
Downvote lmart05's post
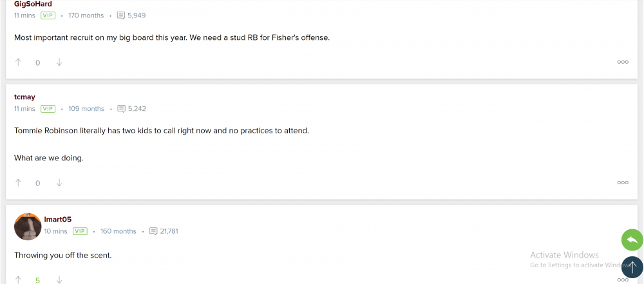59,279
